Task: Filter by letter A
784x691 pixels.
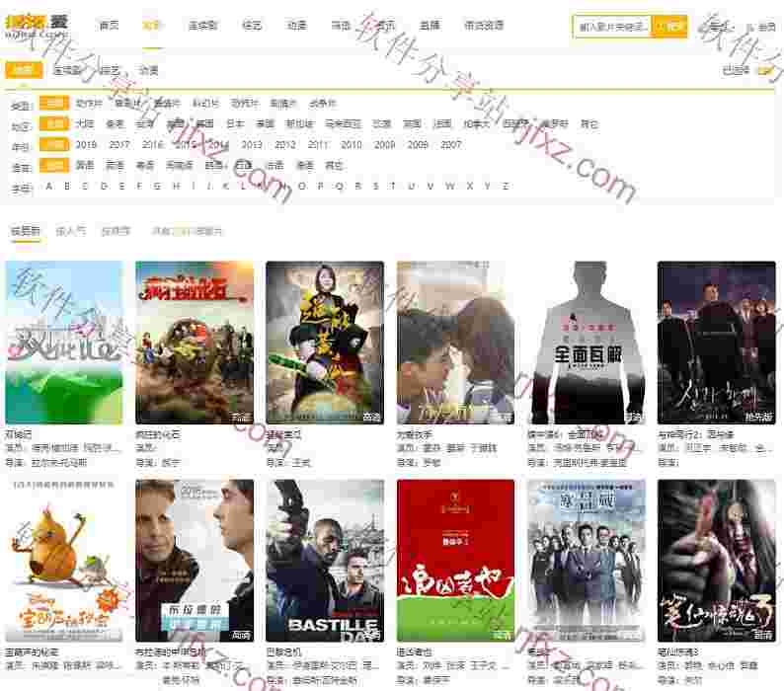Action: click(x=48, y=186)
